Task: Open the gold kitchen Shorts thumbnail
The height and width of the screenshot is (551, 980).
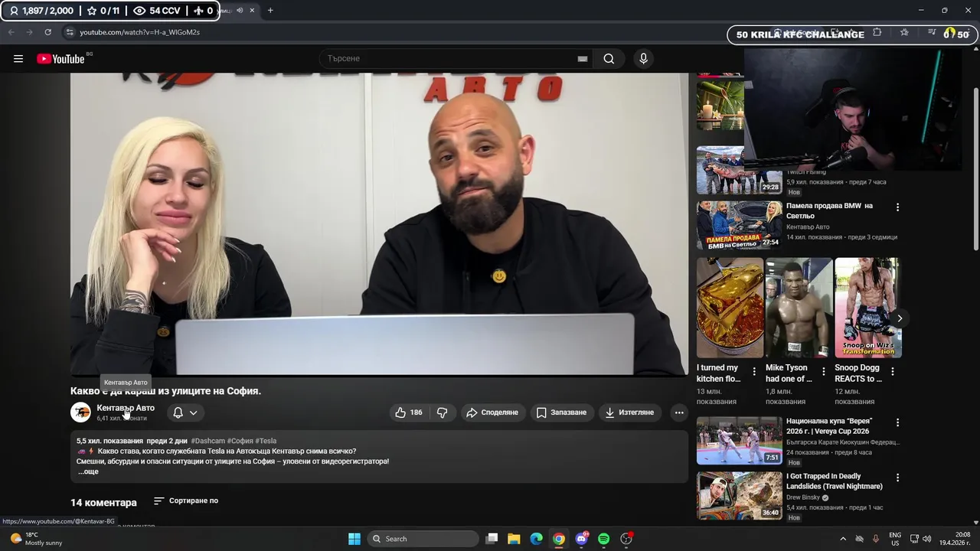Action: (x=730, y=308)
